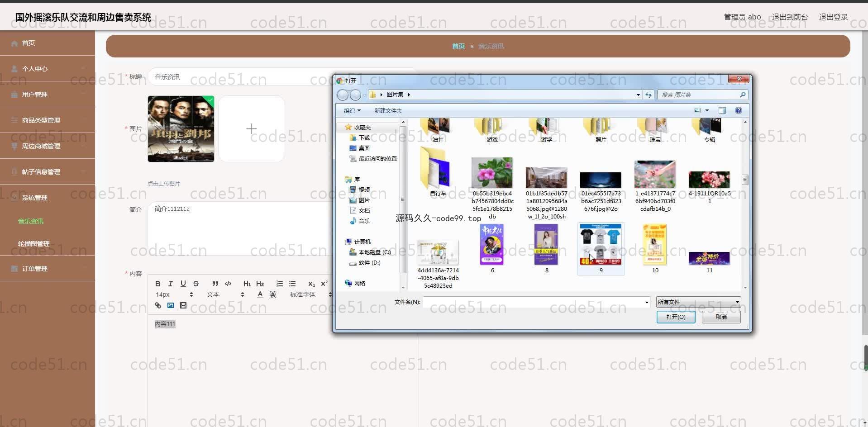868x427 pixels.
Task: Select the image file named 6
Action: click(x=492, y=248)
